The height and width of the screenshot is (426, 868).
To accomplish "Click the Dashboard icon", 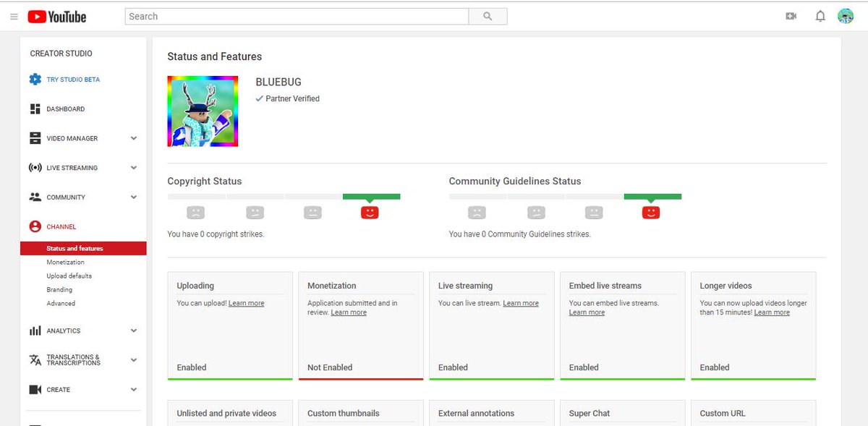I will pos(35,109).
